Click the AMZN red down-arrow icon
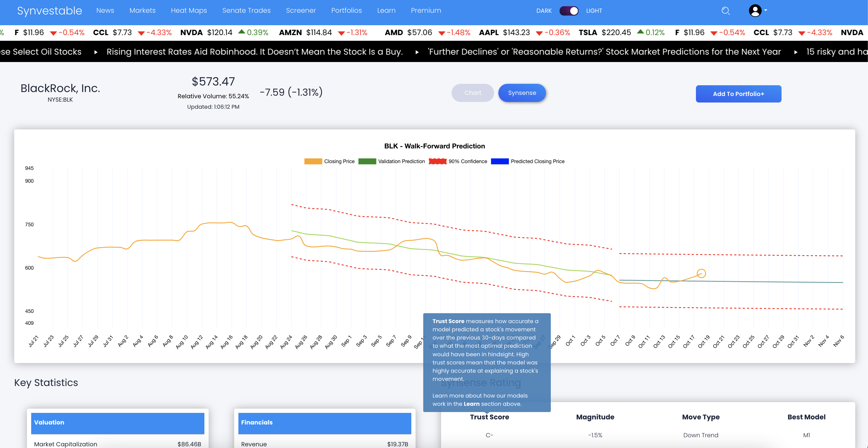This screenshot has height=448, width=868. click(x=341, y=33)
